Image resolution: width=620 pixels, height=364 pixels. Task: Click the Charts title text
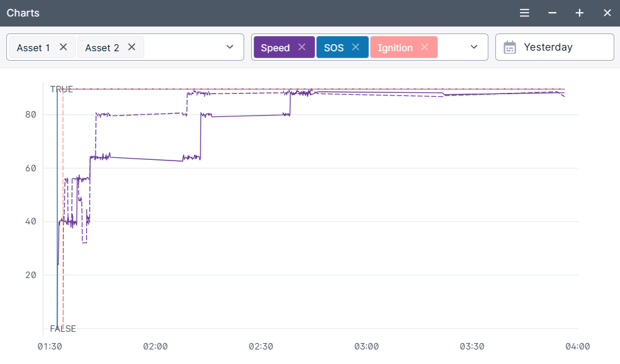(x=23, y=13)
